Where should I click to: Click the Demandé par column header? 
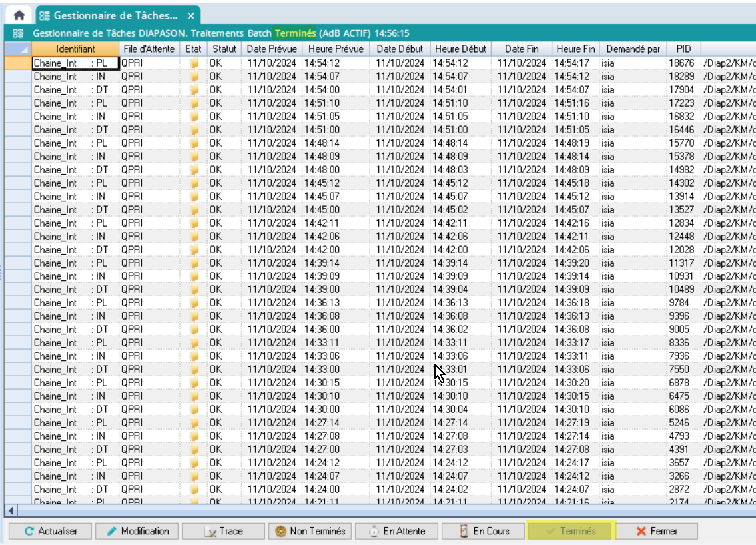[632, 49]
